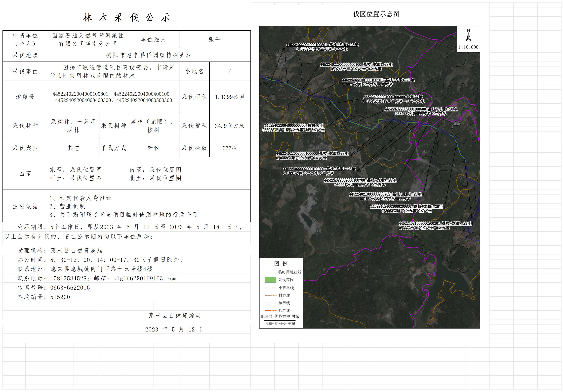Click the blue 临时用地红线 legend line
Screen dimensions: 564x392
point(270,272)
